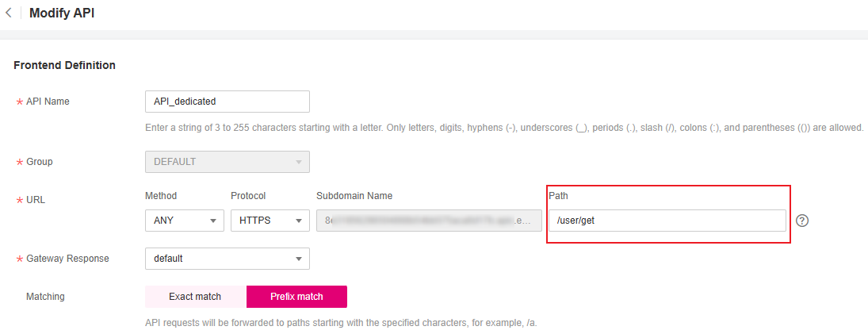This screenshot has width=868, height=334.
Task: Click the API Name input field
Action: (227, 102)
